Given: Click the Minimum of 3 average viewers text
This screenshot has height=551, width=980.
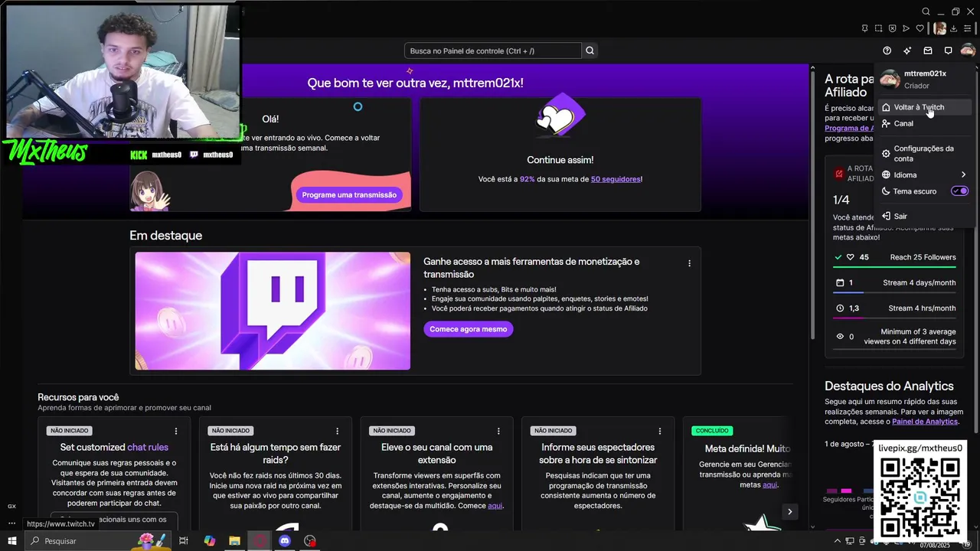Looking at the screenshot, I should click(x=910, y=337).
